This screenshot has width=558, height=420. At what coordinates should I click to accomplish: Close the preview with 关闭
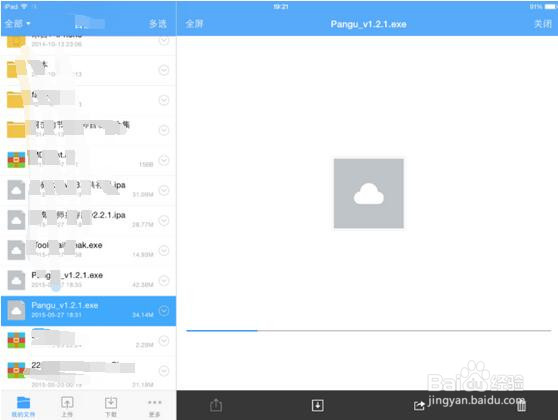[x=543, y=24]
